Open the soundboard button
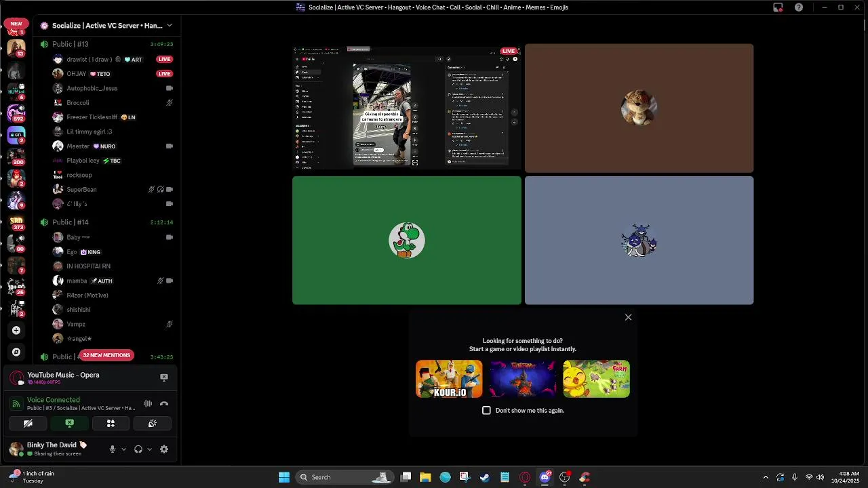Screen dimensions: 868x488 152,424
